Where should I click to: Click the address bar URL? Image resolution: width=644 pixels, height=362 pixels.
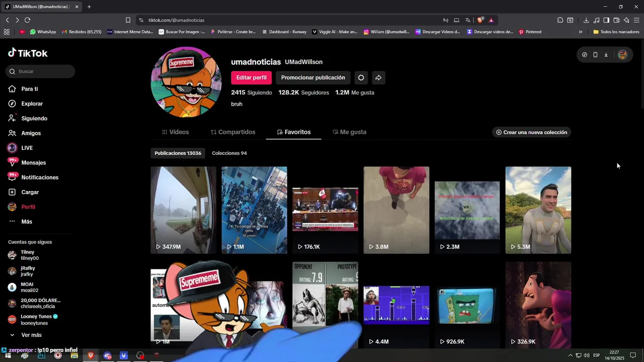(176, 20)
